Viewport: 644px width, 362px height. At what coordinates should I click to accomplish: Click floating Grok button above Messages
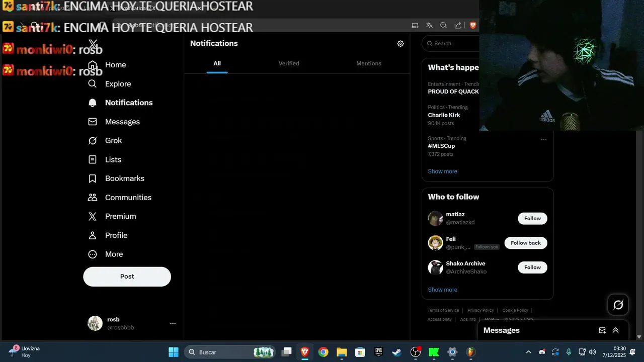[x=618, y=305]
